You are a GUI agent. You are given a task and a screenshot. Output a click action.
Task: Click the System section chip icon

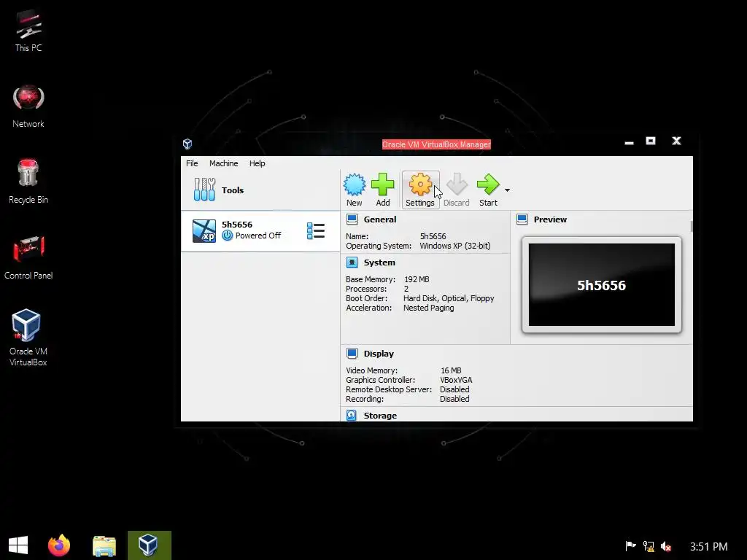(x=352, y=262)
